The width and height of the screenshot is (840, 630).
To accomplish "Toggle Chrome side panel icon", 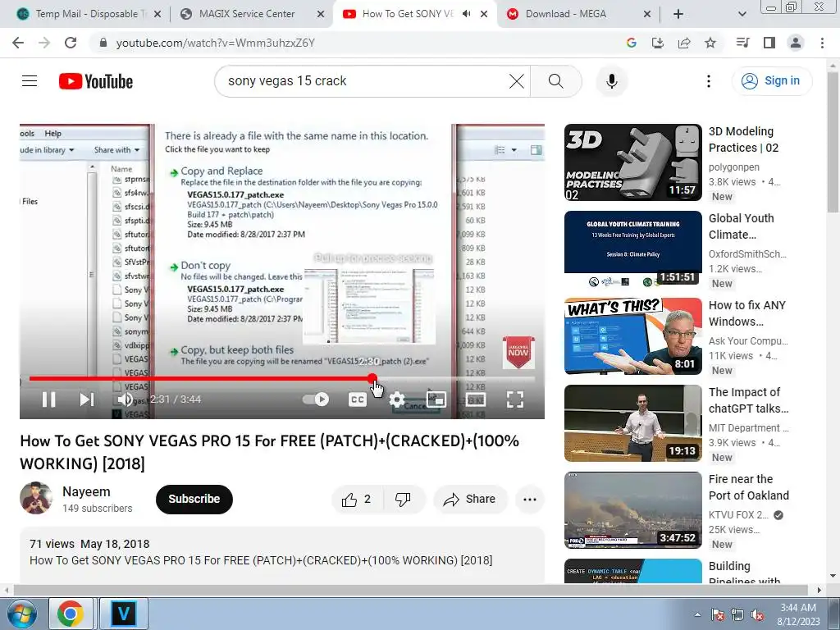I will [x=769, y=43].
